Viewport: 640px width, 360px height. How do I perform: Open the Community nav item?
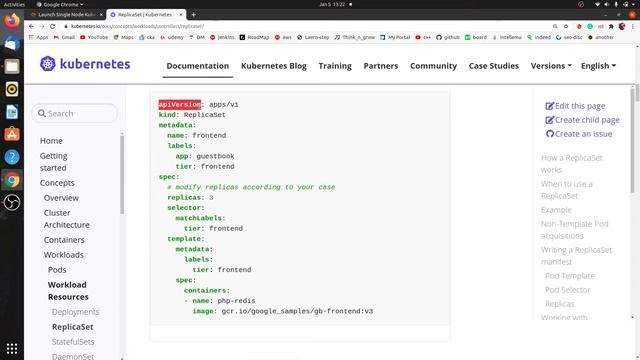coord(433,66)
